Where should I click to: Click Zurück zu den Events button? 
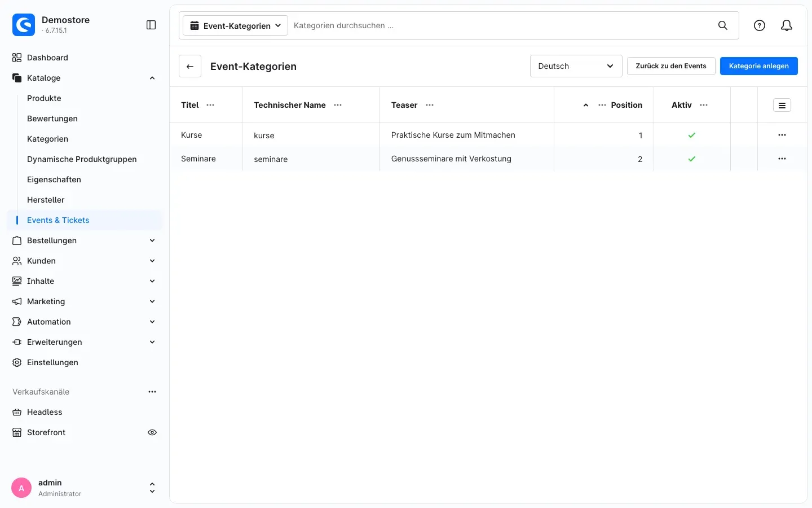671,66
